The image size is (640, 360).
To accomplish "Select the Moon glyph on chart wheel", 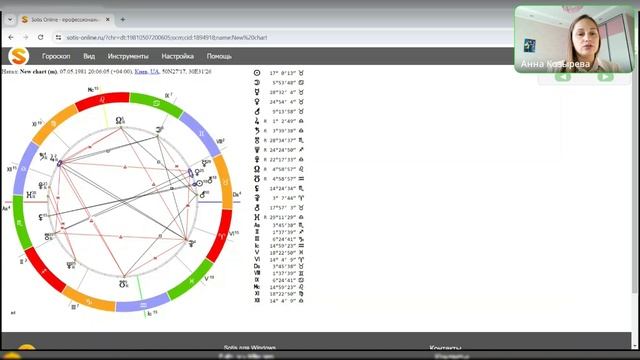I will (159, 130).
